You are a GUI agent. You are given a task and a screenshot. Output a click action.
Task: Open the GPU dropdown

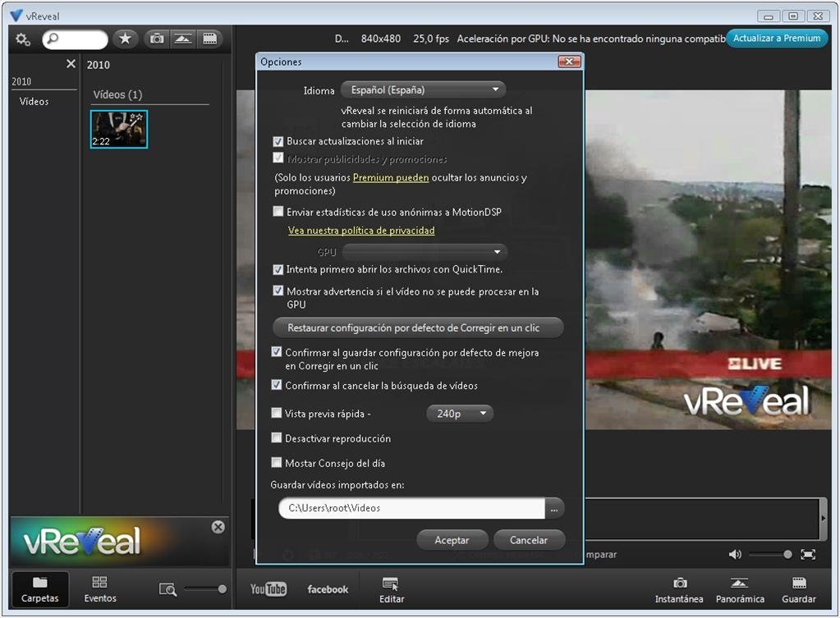tap(425, 252)
